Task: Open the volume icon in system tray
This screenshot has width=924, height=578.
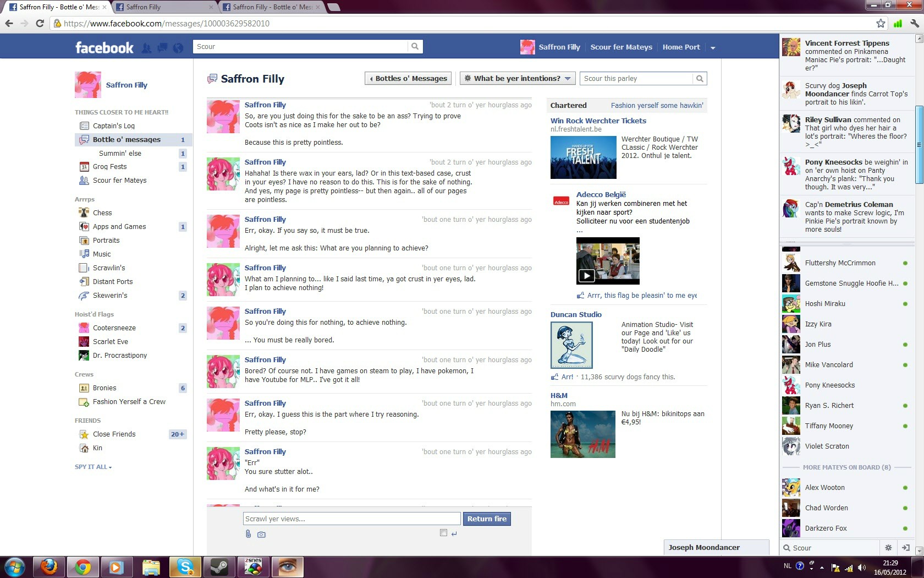Action: tap(861, 568)
